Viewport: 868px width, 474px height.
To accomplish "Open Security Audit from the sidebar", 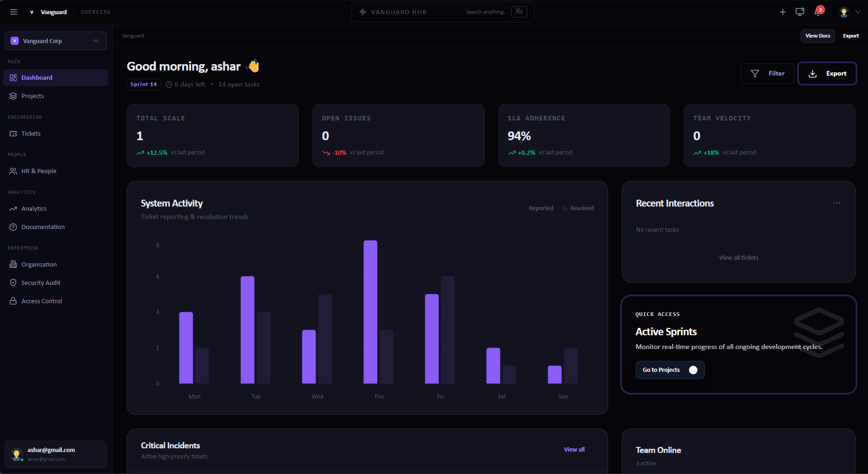I will [x=41, y=283].
